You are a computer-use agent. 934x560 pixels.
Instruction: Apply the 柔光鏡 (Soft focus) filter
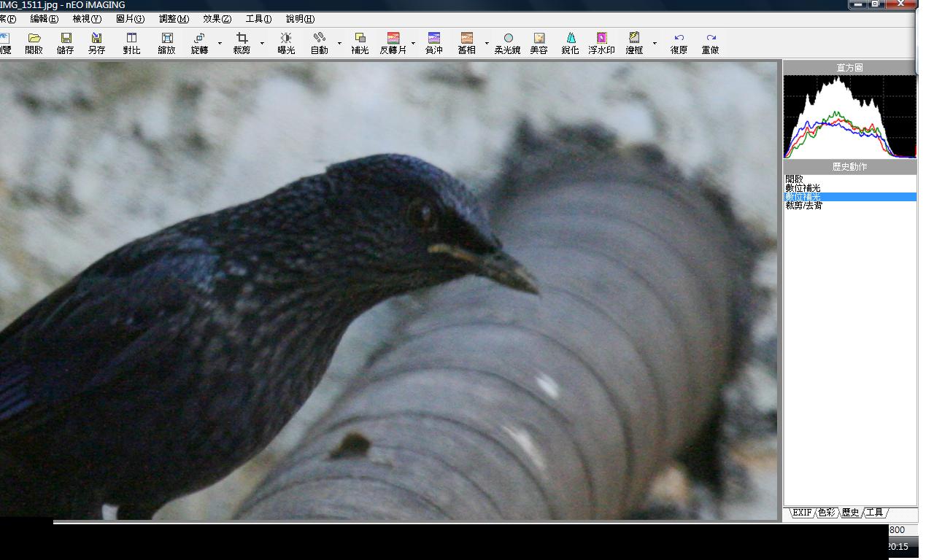508,43
